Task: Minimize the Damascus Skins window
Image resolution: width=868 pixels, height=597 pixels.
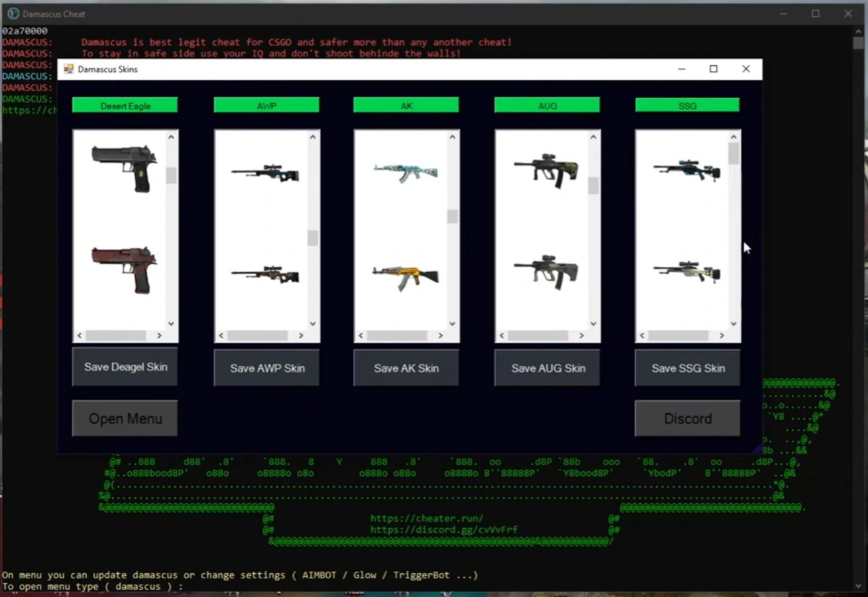Action: (681, 69)
